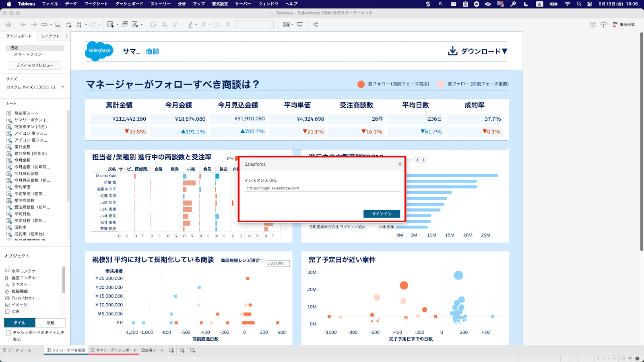Click the sort descending icon
644x362 pixels.
(x=175, y=25)
